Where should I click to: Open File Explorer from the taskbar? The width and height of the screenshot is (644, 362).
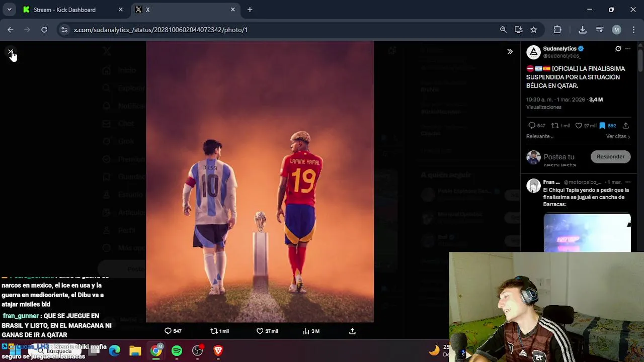tap(135, 350)
